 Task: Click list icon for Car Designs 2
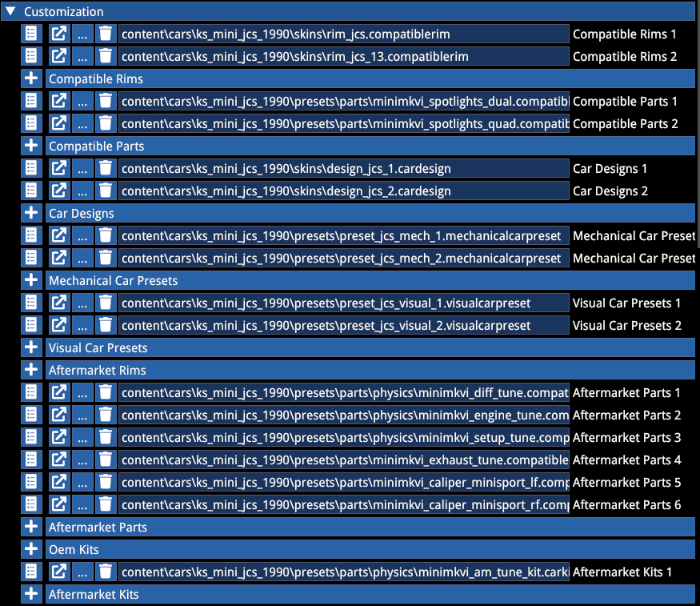[31, 191]
